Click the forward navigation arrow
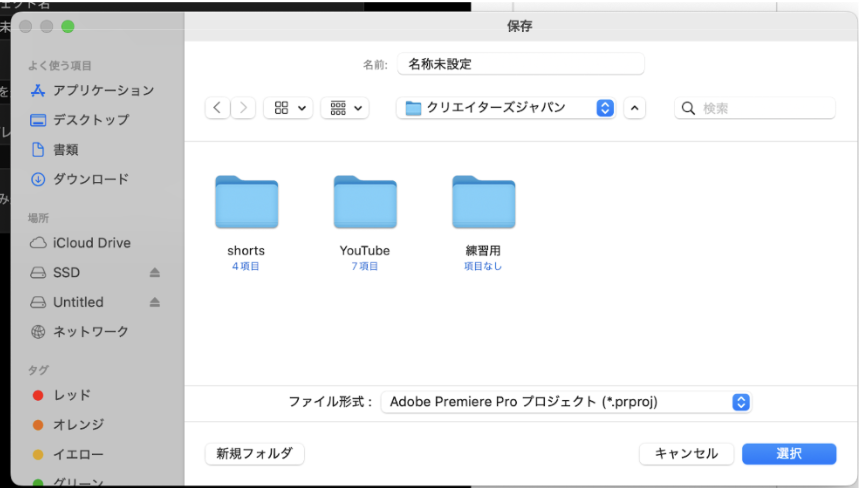The height and width of the screenshot is (488, 860). tap(243, 108)
